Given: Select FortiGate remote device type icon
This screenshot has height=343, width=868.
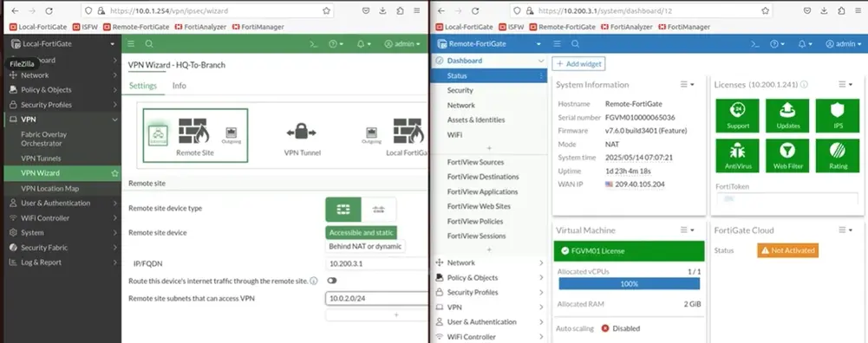Looking at the screenshot, I should 343,209.
